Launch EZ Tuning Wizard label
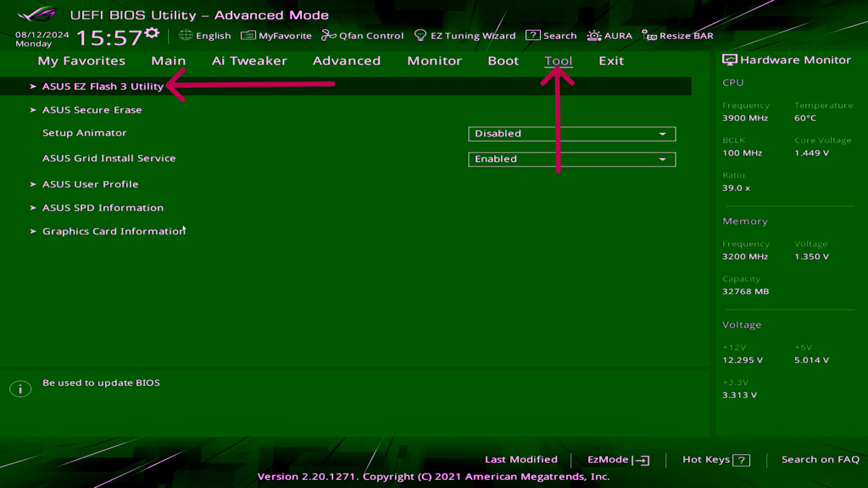 tap(473, 36)
